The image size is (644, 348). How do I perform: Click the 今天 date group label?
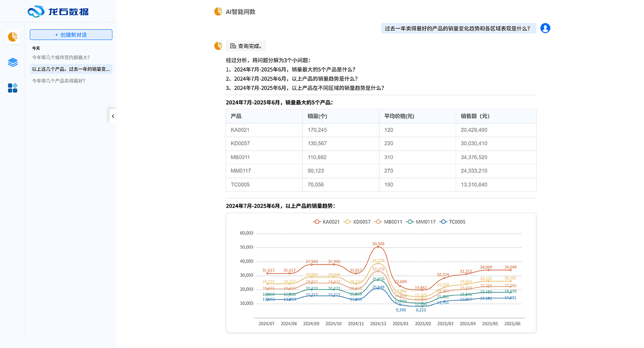click(x=36, y=48)
